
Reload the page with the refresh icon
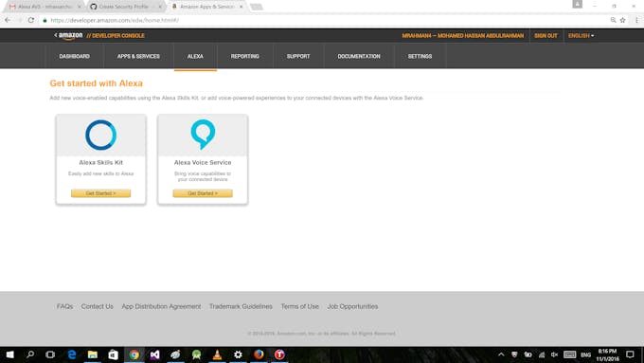pos(31,20)
